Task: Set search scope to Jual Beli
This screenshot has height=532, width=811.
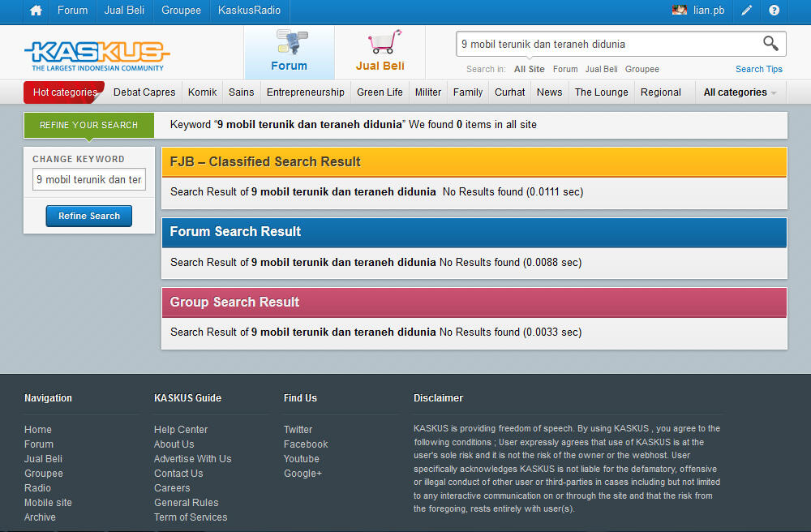Action: click(x=602, y=69)
